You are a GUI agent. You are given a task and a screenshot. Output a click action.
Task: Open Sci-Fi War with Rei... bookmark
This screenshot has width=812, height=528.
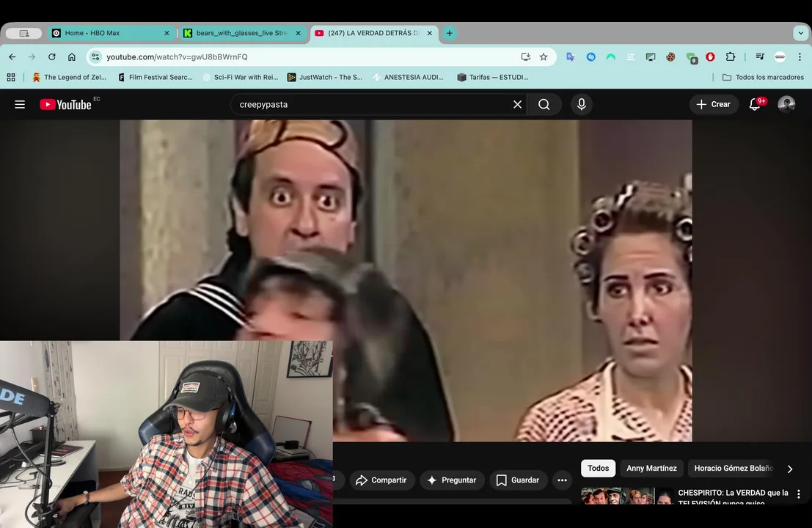[241, 77]
